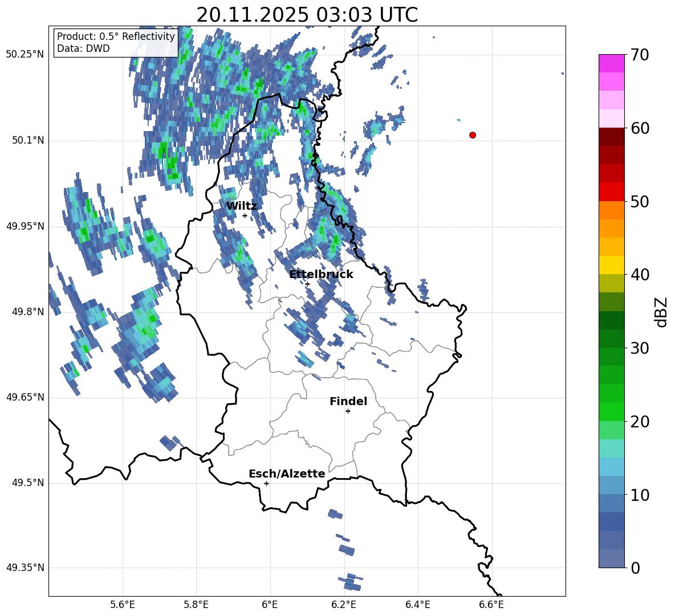Click the orange colorbar segment below 50
Viewport: 675px width, 616px height.
tap(612, 210)
